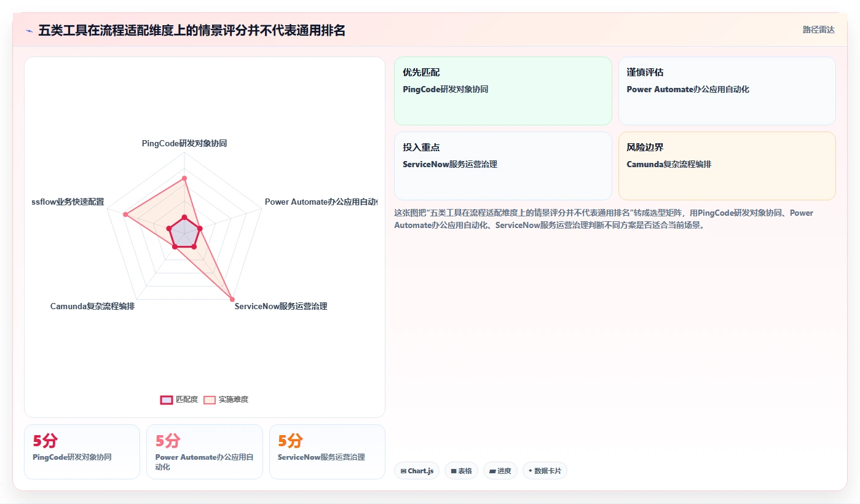Click Camunda复杂流程编排 text in 风险边界 card

(x=669, y=164)
